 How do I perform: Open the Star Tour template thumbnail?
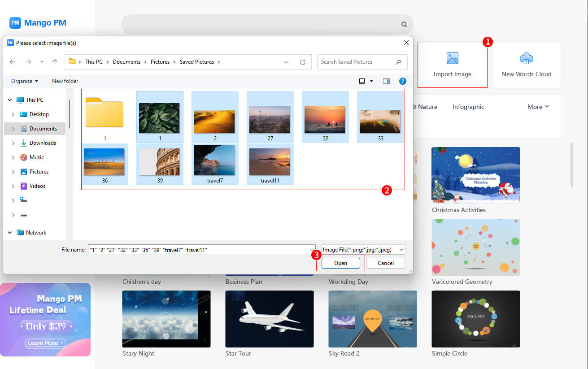click(269, 319)
